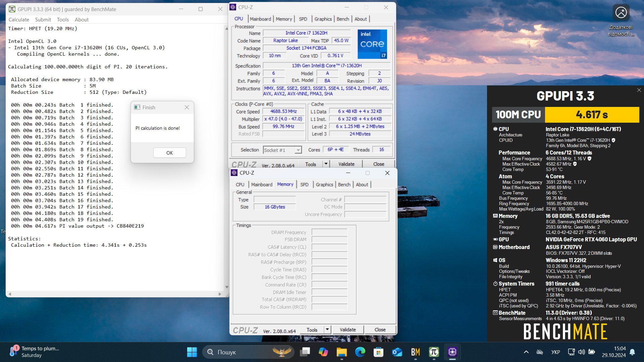The image size is (644, 362).
Task: Open the desktop shortcut icon Додаткові відомості
Action: pos(621,21)
